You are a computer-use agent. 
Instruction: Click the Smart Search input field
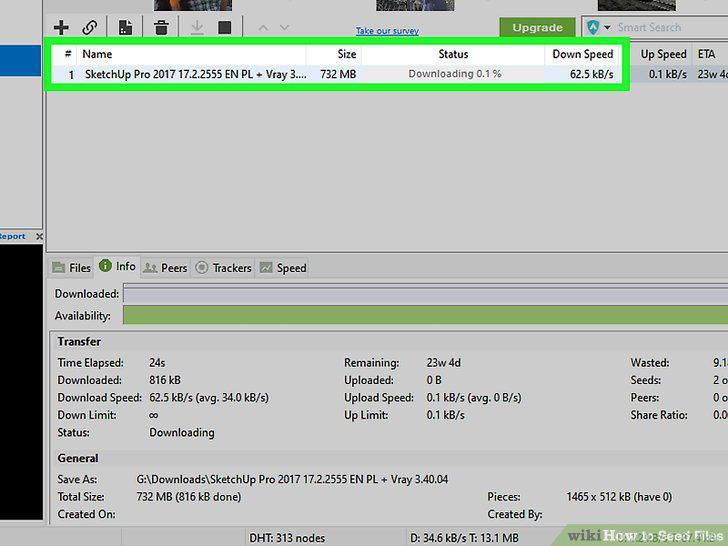(671, 27)
